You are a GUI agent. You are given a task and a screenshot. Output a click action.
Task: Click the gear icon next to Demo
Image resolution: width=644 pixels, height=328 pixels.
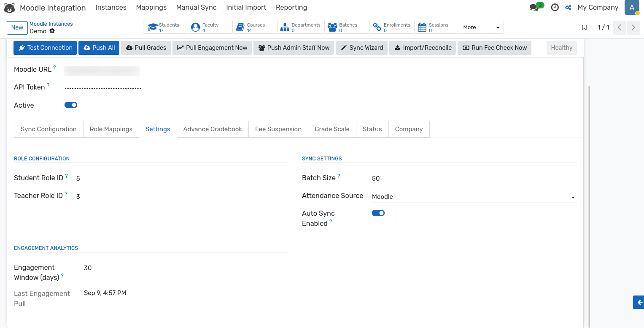pyautogui.click(x=52, y=31)
